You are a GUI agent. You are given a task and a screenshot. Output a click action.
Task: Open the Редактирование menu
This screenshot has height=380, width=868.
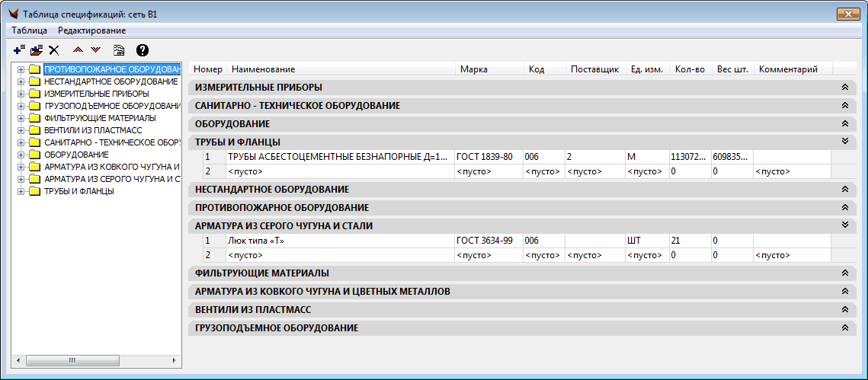pyautogui.click(x=91, y=30)
